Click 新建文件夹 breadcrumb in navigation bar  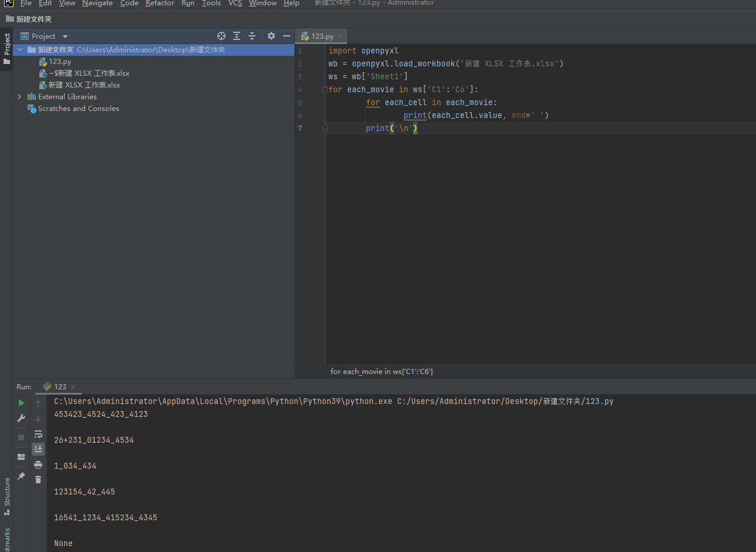coord(29,19)
